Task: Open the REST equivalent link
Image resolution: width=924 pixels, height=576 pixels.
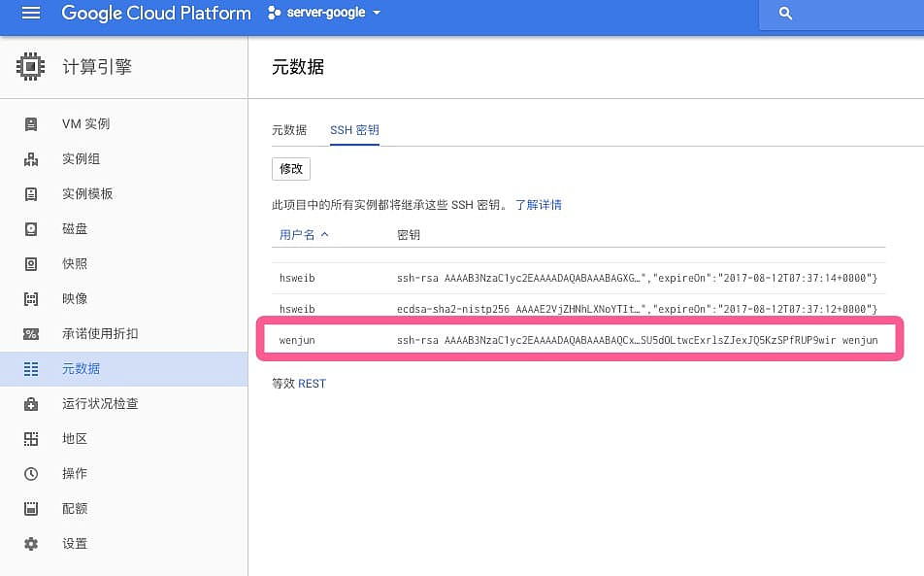Action: pyautogui.click(x=312, y=384)
